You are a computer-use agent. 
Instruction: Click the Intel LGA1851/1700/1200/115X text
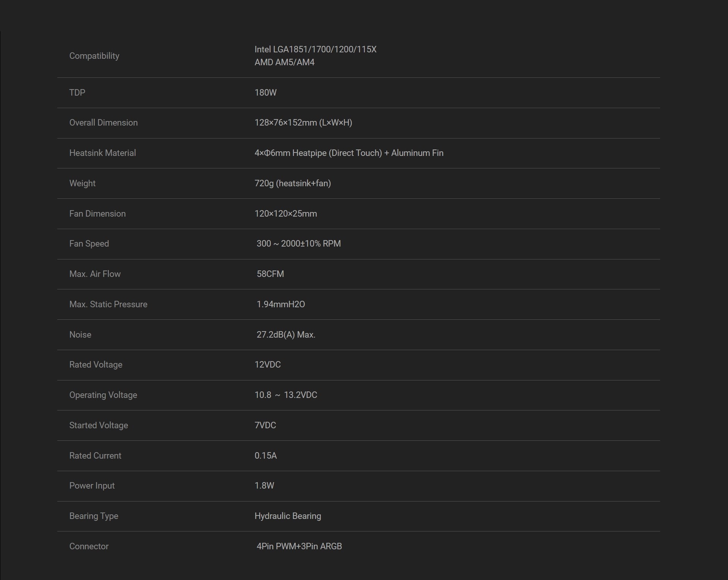click(315, 49)
